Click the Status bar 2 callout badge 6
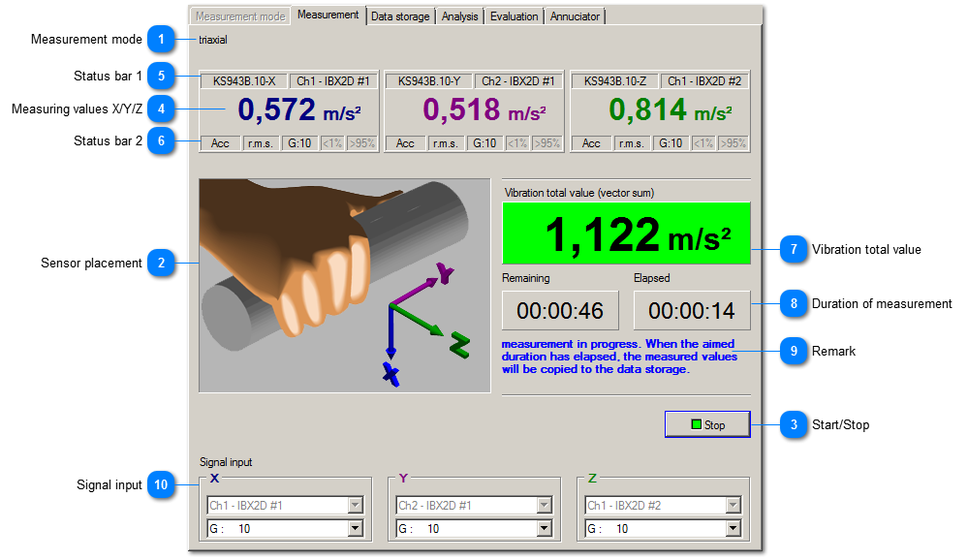 click(x=161, y=140)
